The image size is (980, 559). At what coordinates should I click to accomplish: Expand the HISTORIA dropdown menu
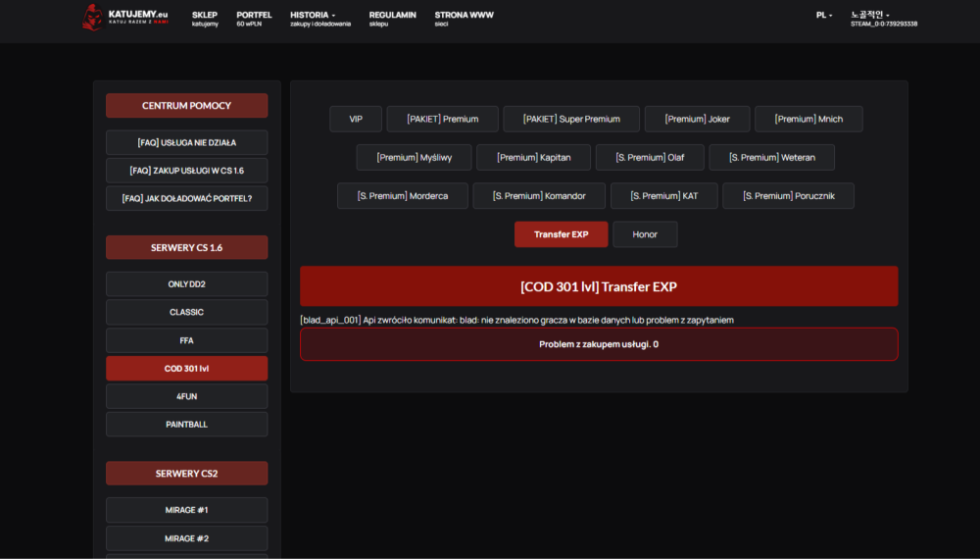click(x=320, y=19)
